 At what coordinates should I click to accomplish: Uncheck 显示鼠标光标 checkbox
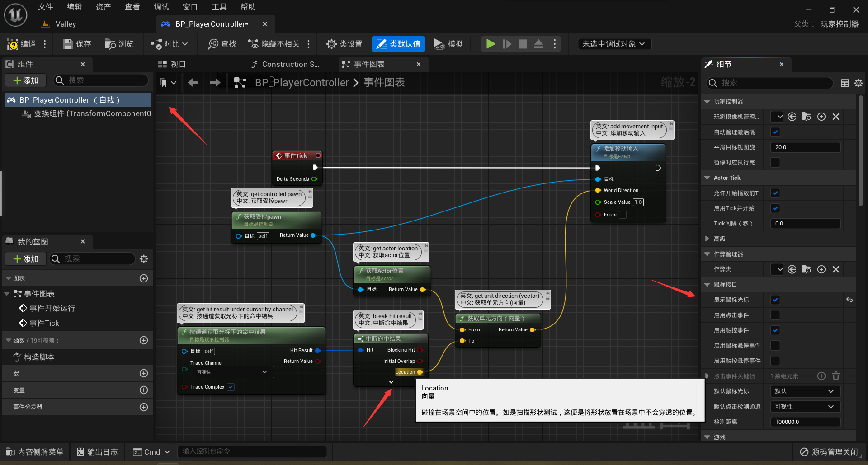775,300
